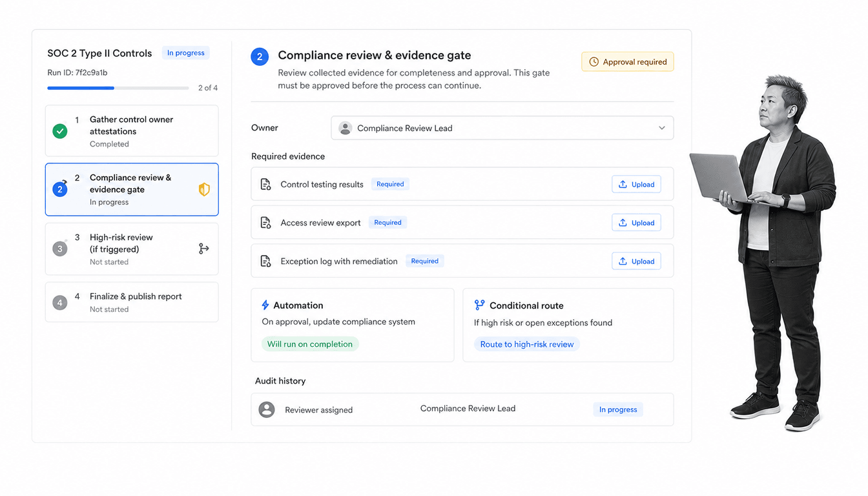Click the Will run on completion badge
The width and height of the screenshot is (868, 496).
(310, 344)
